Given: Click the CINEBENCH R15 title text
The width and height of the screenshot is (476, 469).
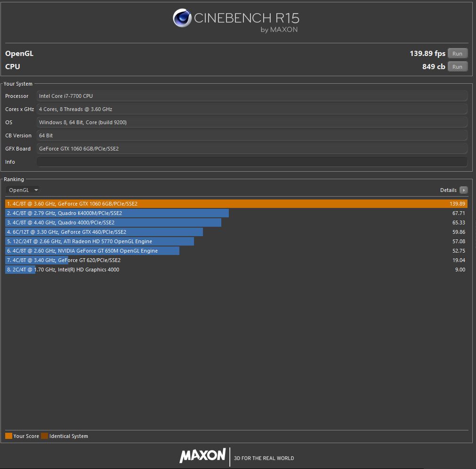Looking at the screenshot, I should (x=247, y=18).
